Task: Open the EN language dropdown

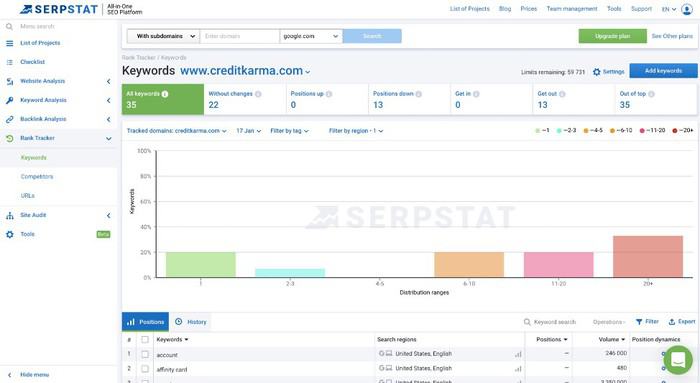Action: click(669, 9)
